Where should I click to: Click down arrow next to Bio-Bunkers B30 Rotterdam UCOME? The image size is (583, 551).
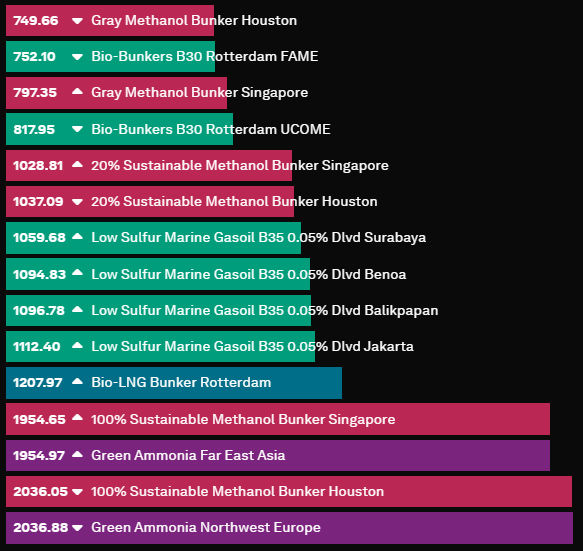click(77, 129)
